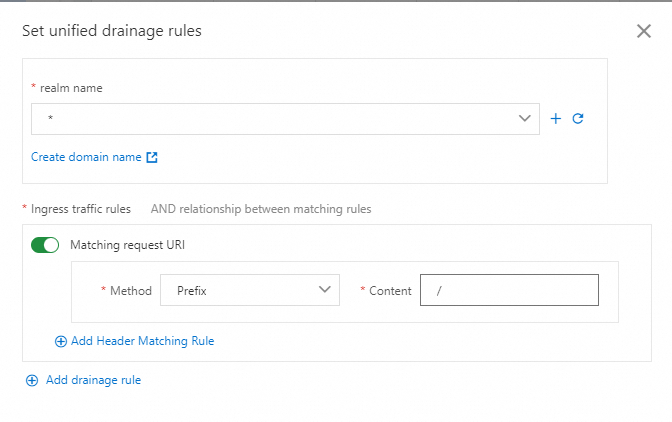Click the external link icon after Create domain name
Screen dimensions: 672x422
(x=152, y=157)
